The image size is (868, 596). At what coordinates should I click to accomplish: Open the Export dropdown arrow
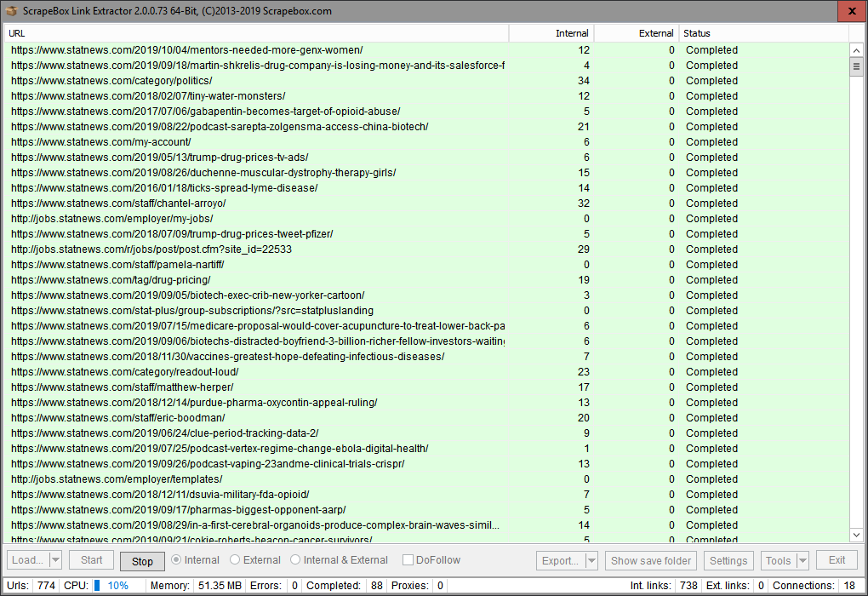[591, 560]
